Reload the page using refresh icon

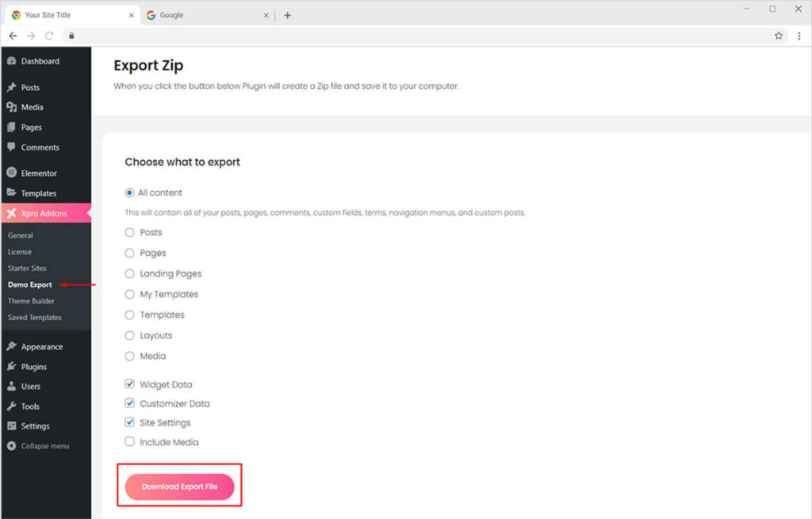click(49, 36)
